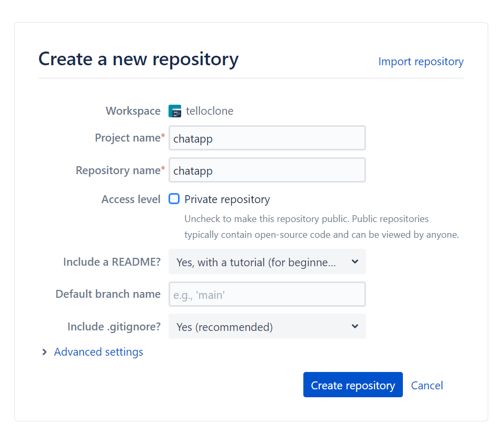Click the telloclone workspace name
This screenshot has height=433, width=504.
coord(210,111)
